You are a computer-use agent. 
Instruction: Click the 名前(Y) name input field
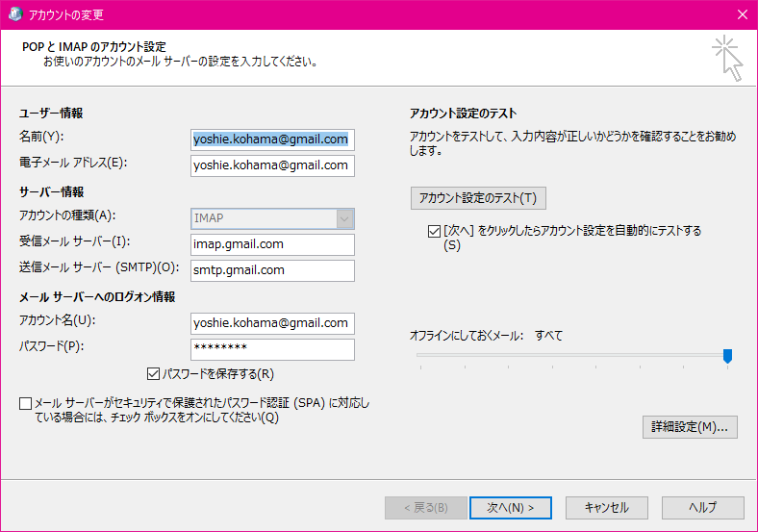(272, 139)
